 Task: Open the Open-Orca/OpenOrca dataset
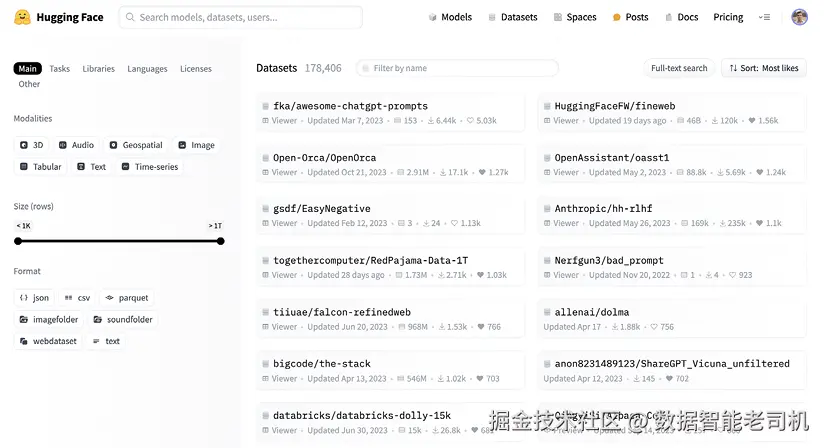pos(390,164)
